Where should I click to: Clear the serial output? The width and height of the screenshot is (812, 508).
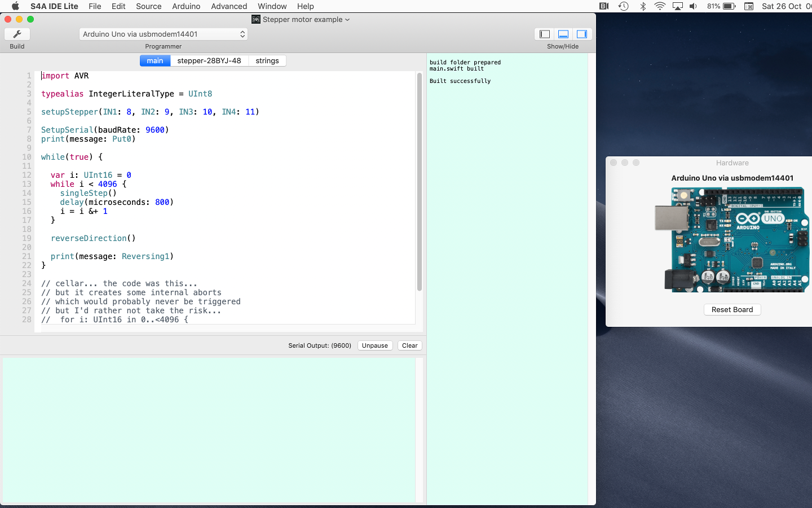[410, 345]
